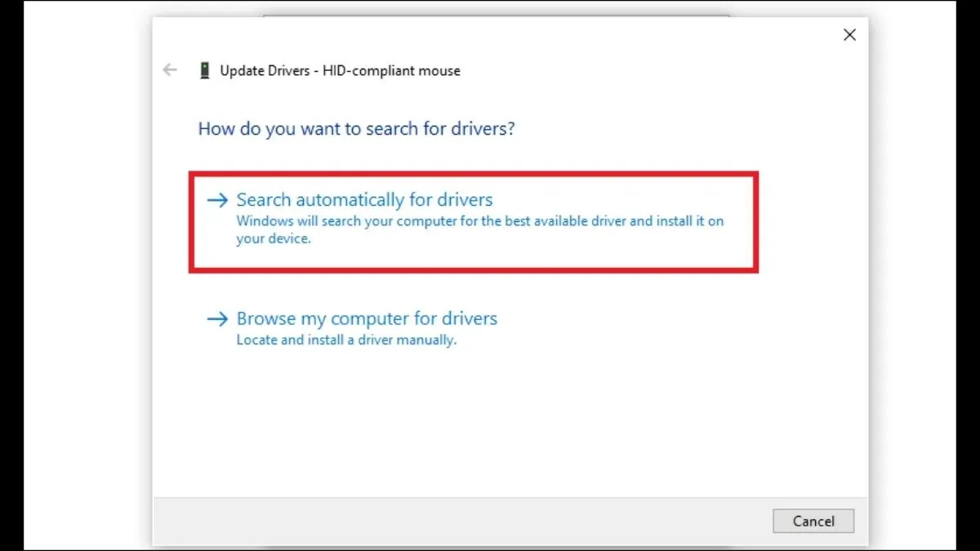Select the arrow icon inside the red highlight box

tap(217, 199)
